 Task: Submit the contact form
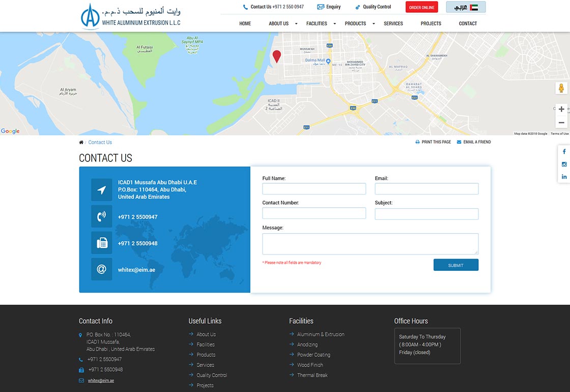coord(456,265)
